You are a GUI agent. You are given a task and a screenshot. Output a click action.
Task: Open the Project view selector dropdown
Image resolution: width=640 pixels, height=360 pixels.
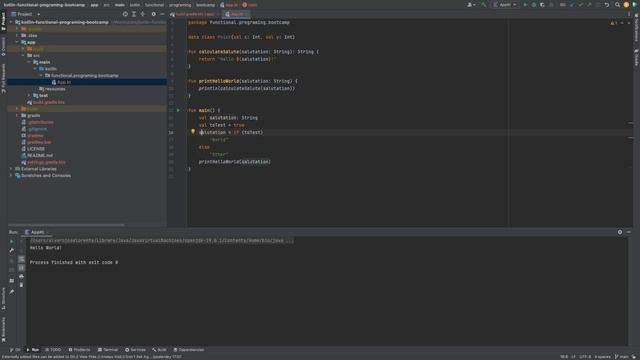point(26,14)
